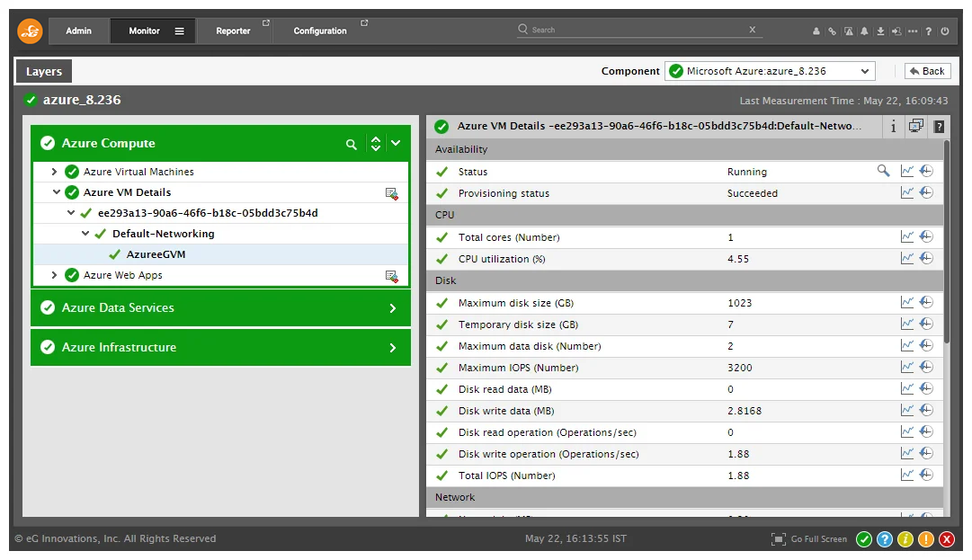This screenshot has width=972, height=560.
Task: Click the Back button
Action: pos(927,71)
